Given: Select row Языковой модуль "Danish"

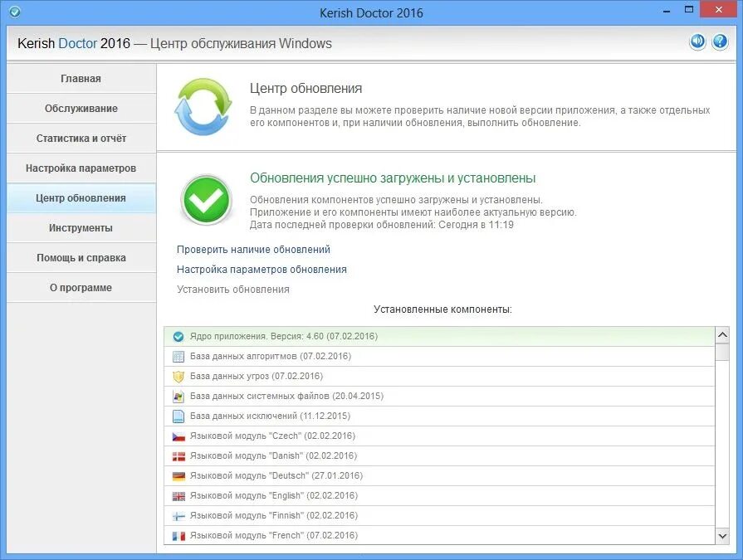Looking at the screenshot, I should point(439,455).
